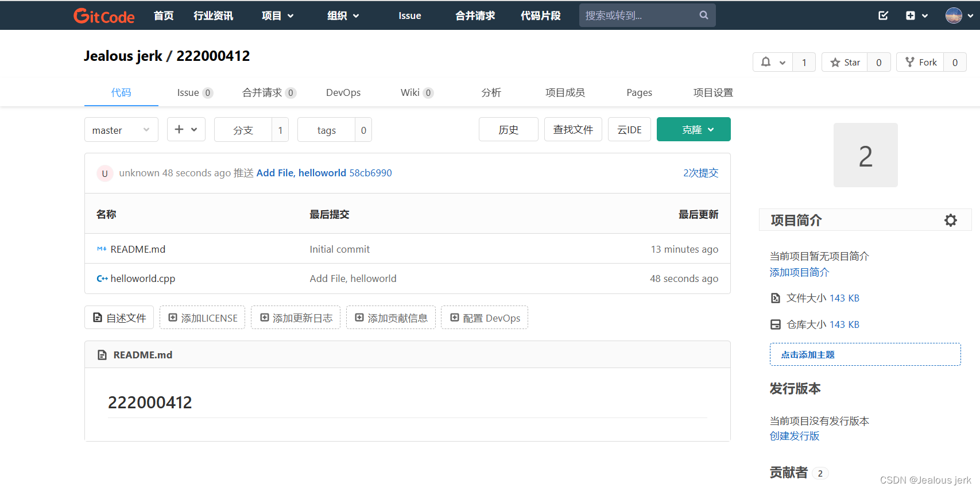Viewport: 980px width, 491px height.
Task: Expand notification settings chevron
Action: [782, 63]
